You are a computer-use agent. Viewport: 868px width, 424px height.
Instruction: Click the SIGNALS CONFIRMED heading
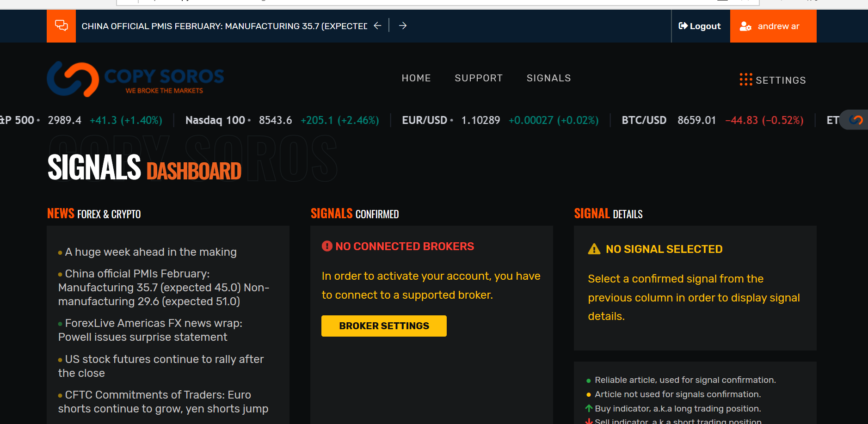click(355, 214)
